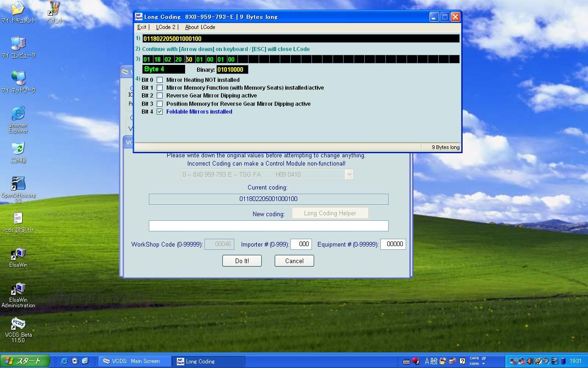
Task: Click the Equipment # field
Action: [393, 244]
